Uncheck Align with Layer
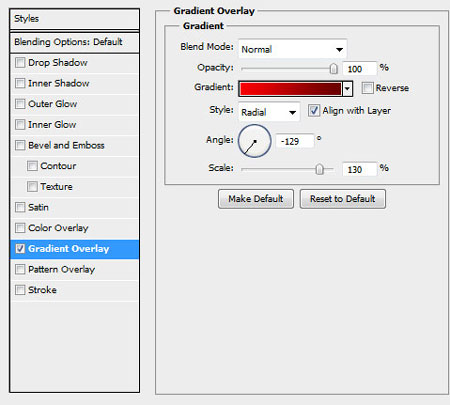 [x=314, y=110]
